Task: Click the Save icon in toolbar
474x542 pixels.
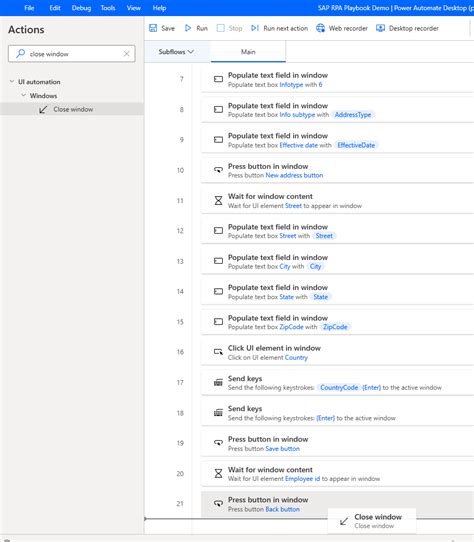Action: click(153, 28)
